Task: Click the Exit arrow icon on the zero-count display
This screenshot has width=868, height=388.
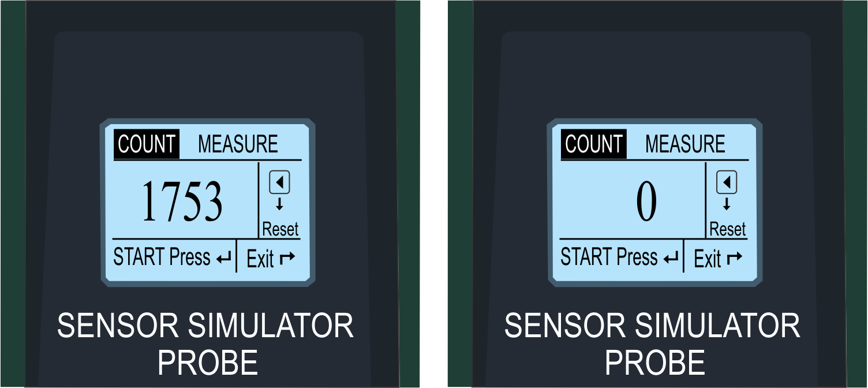Action: click(734, 258)
